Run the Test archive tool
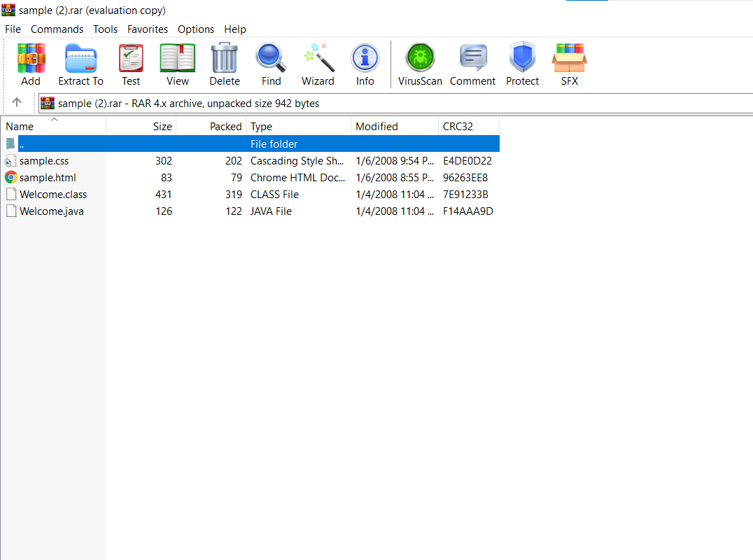Viewport: 753px width, 560px height. (x=131, y=64)
